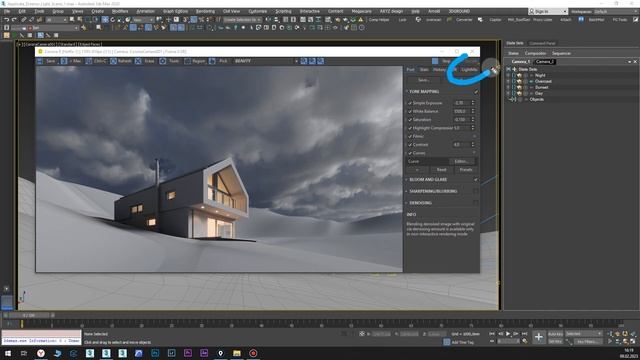The width and height of the screenshot is (640, 360).
Task: Toggle the Saturation checkbox
Action: 410,120
